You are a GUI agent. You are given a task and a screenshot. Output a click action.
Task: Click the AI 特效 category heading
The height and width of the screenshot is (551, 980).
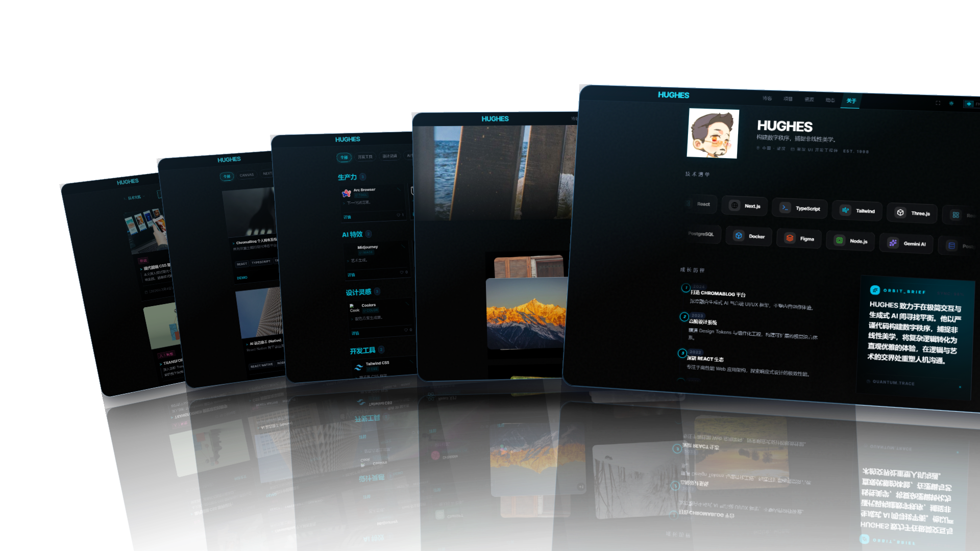[352, 235]
